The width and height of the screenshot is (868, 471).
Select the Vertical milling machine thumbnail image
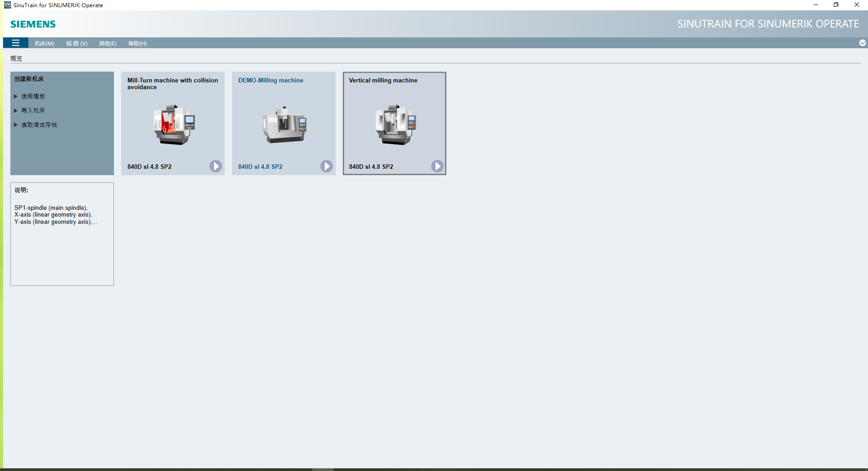click(395, 125)
